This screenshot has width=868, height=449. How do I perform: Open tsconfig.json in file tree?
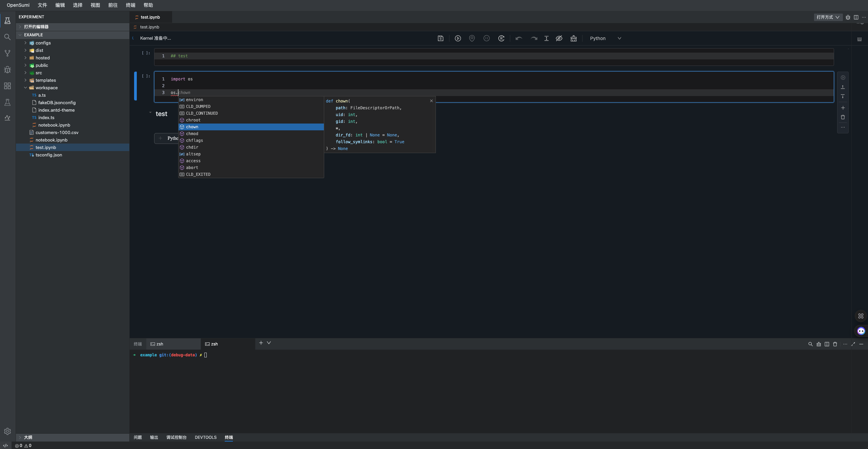click(49, 155)
